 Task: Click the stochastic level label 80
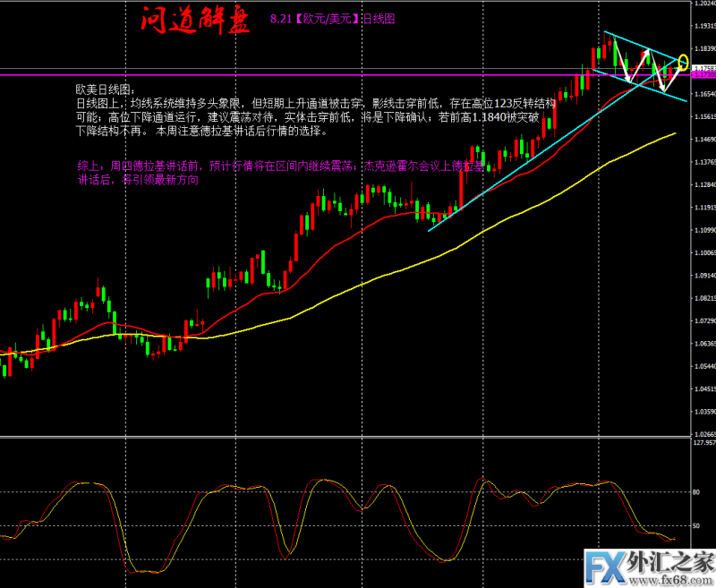(696, 492)
